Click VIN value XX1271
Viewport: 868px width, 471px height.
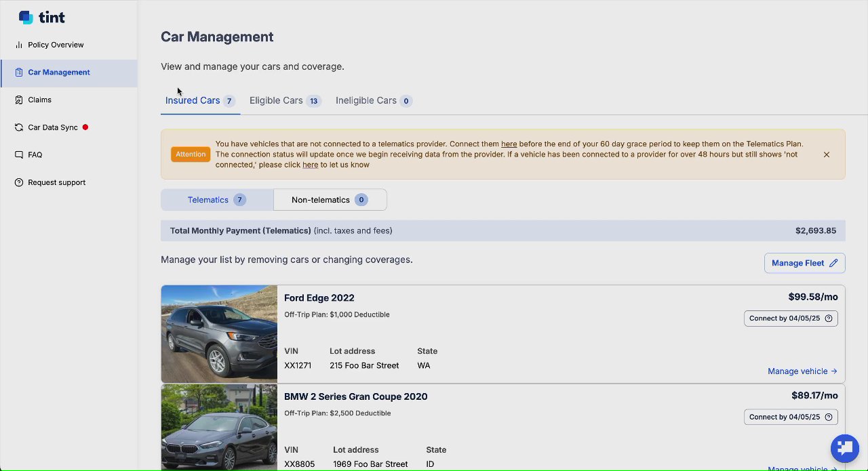298,366
